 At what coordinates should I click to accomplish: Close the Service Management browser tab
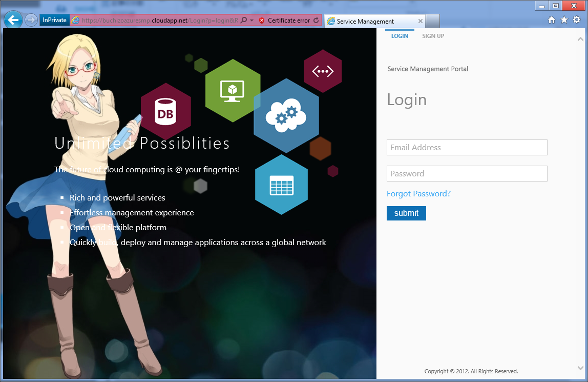pyautogui.click(x=421, y=21)
